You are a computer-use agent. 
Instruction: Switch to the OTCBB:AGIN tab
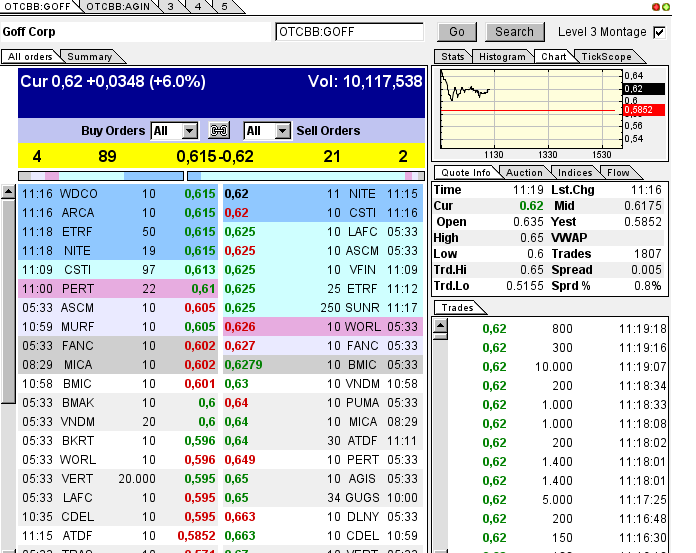click(119, 6)
